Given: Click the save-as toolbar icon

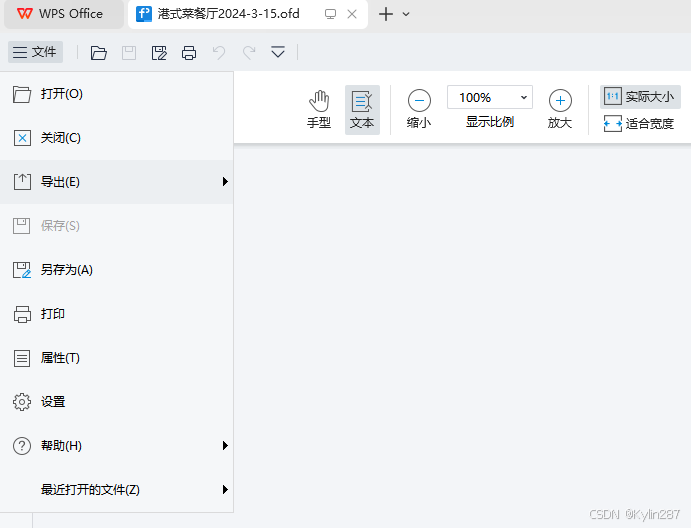Looking at the screenshot, I should click(159, 52).
